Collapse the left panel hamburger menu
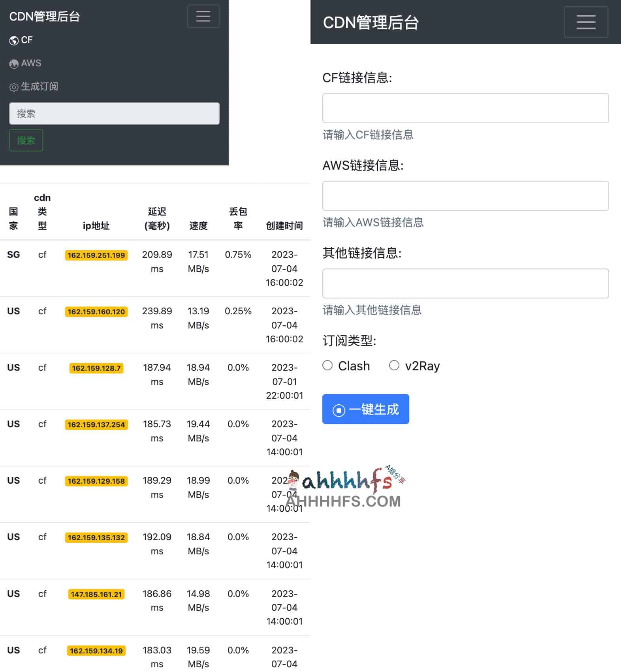This screenshot has height=672, width=621. tap(203, 16)
